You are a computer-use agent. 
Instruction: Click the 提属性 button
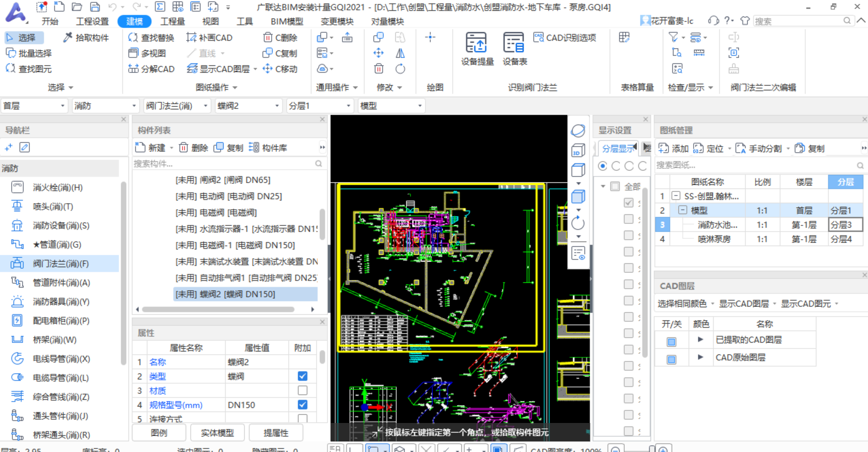pyautogui.click(x=276, y=433)
